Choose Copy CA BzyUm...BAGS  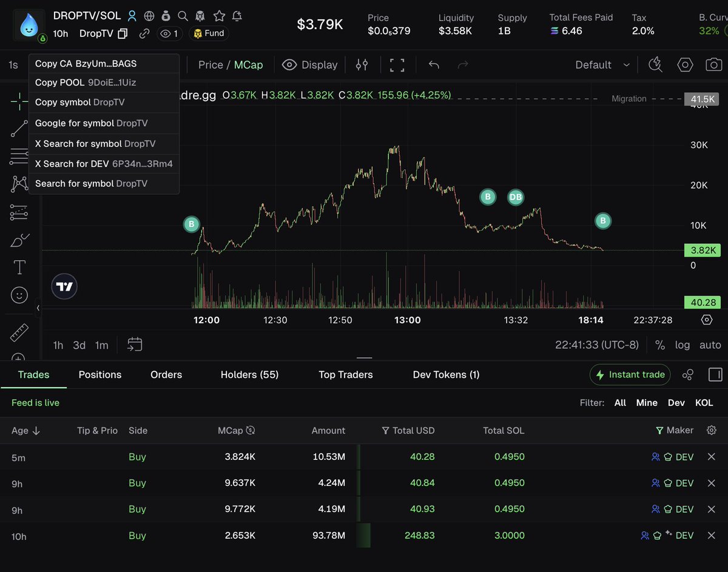(x=104, y=64)
